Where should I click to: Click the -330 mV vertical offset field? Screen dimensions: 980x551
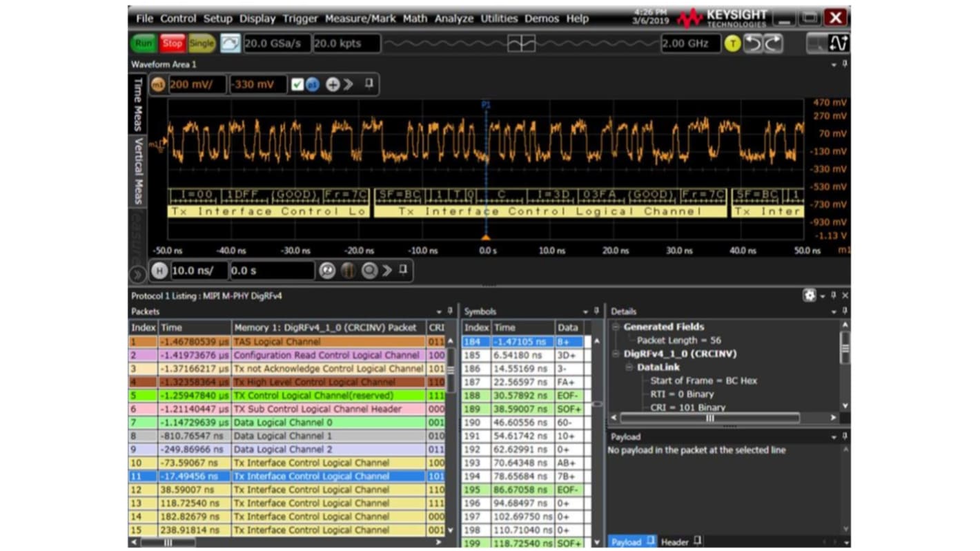(257, 84)
